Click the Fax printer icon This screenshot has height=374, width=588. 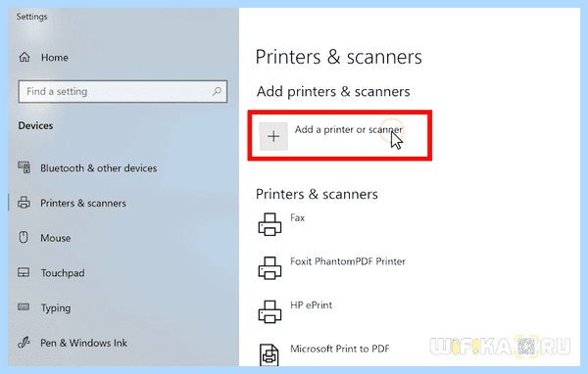click(269, 224)
